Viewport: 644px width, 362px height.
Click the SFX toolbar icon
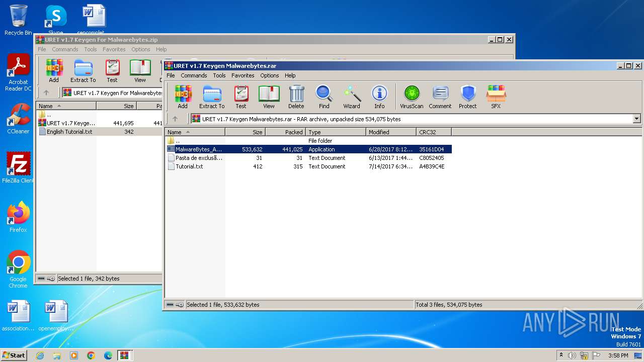(496, 97)
